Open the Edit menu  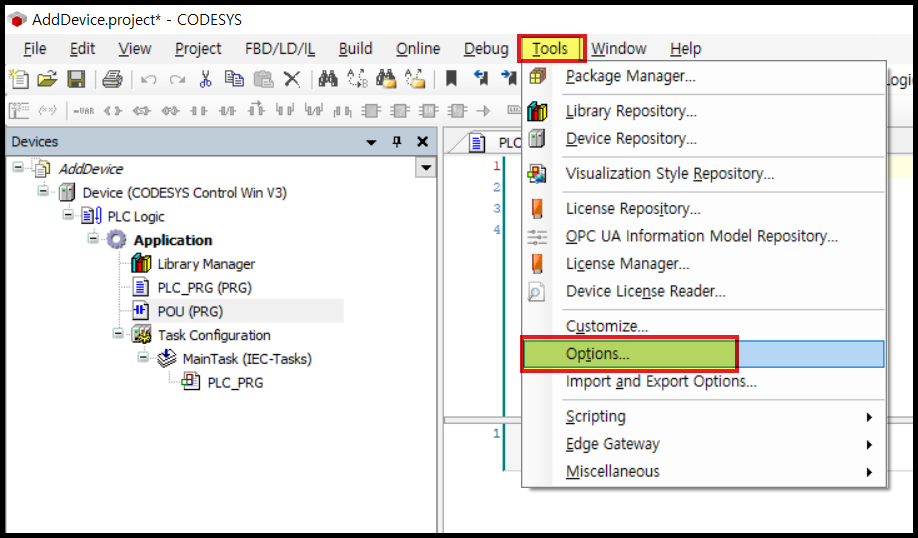[82, 49]
